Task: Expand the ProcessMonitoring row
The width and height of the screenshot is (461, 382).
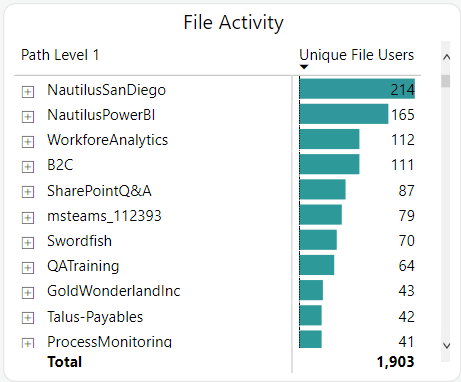Action: (x=28, y=343)
